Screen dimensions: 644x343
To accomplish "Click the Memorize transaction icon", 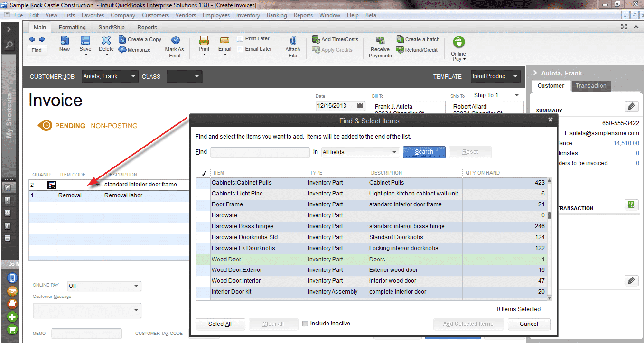I will click(x=122, y=50).
